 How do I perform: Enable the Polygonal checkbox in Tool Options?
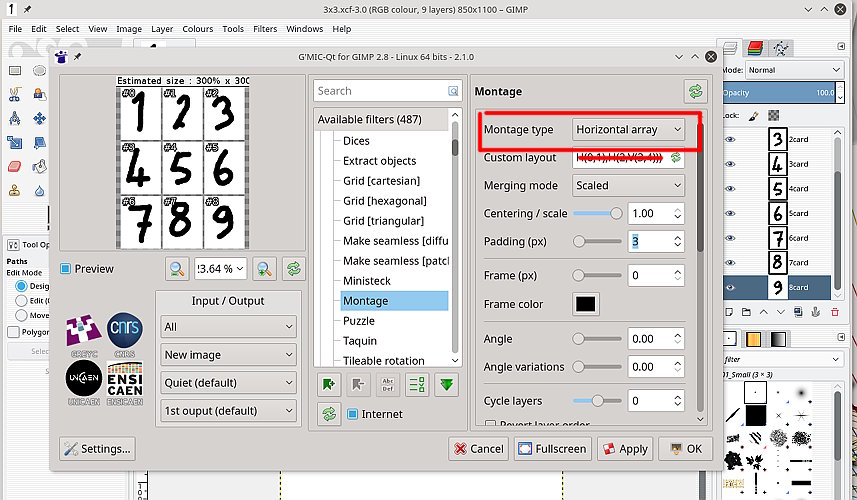tap(13, 332)
